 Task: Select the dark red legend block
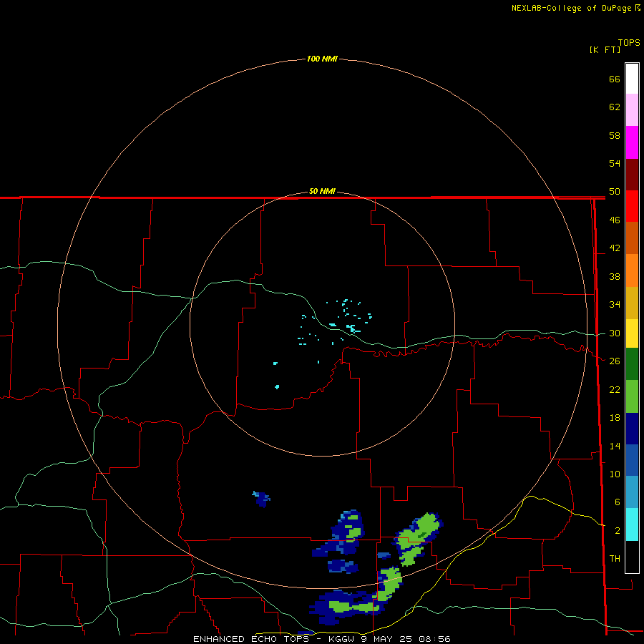click(632, 175)
